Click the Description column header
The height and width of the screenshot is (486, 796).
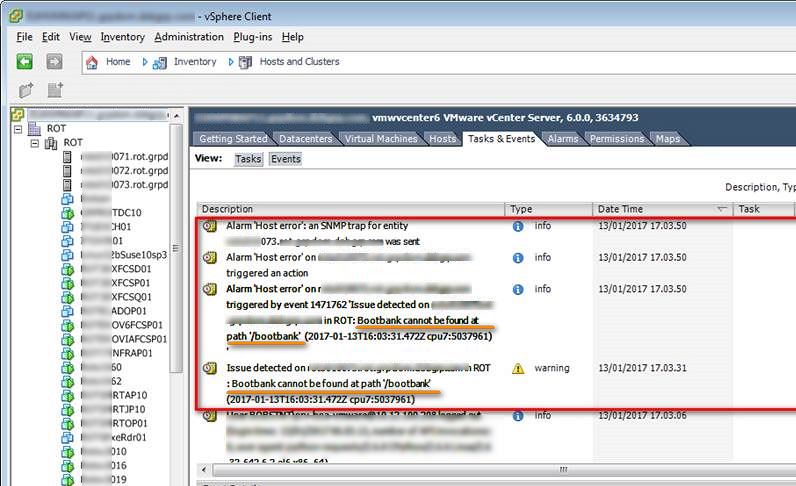228,209
